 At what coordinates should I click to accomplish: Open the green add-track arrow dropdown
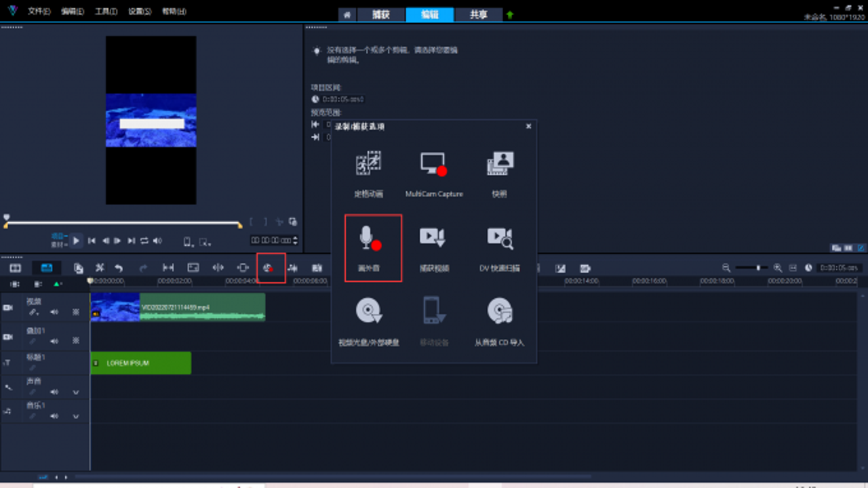58,284
